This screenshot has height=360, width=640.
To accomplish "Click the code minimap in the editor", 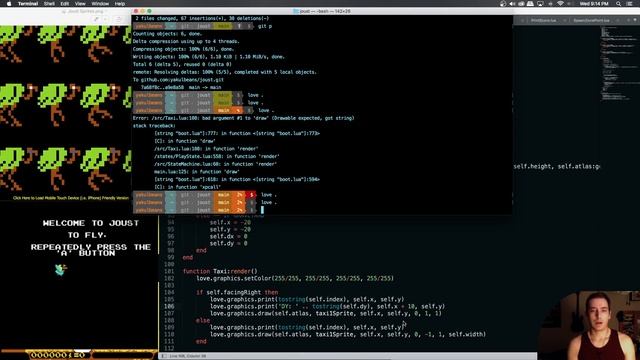I will click(x=620, y=63).
